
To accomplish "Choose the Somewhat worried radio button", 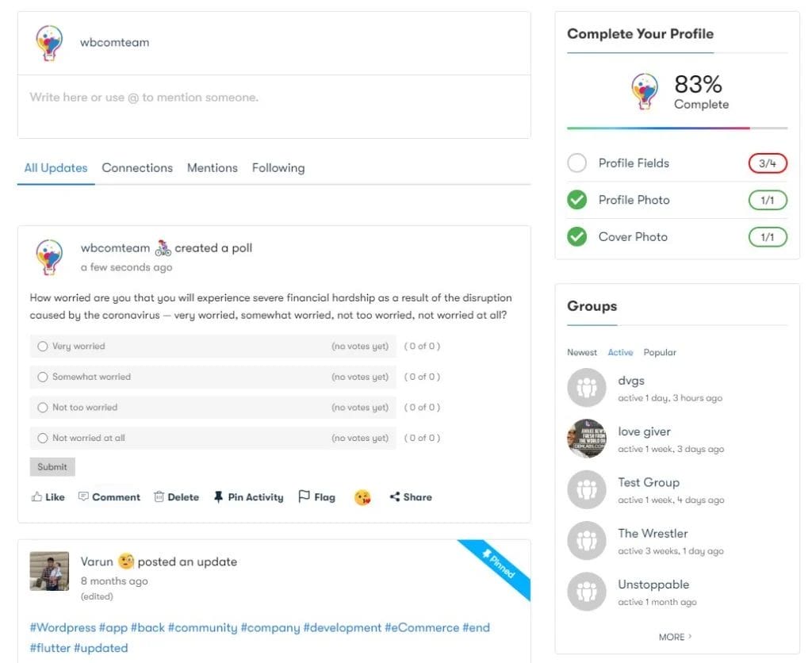I will pos(43,377).
